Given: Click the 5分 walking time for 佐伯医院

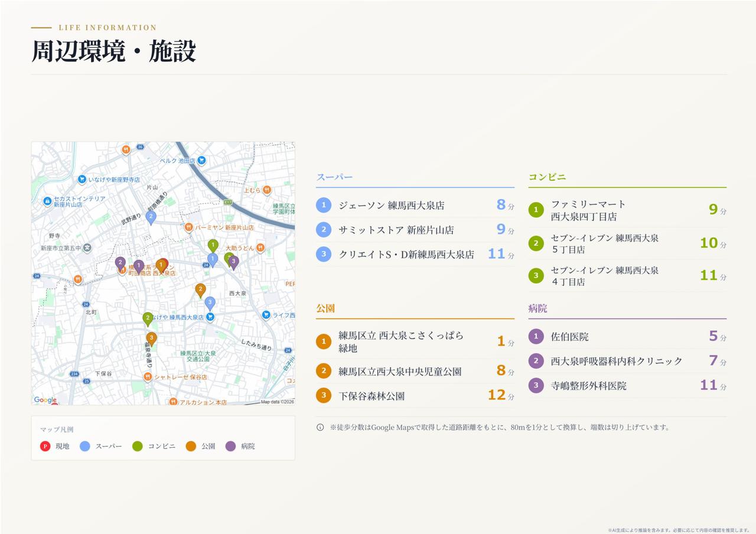Looking at the screenshot, I should (718, 336).
